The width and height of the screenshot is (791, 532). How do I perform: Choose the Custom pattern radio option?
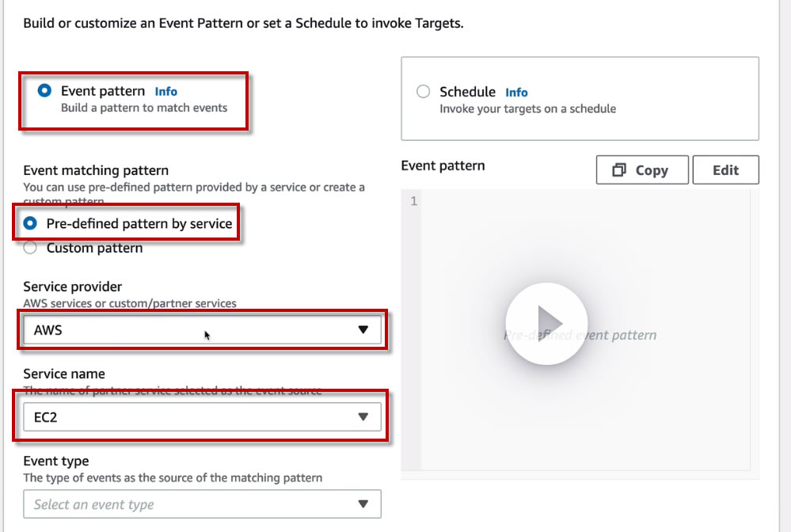[x=31, y=248]
